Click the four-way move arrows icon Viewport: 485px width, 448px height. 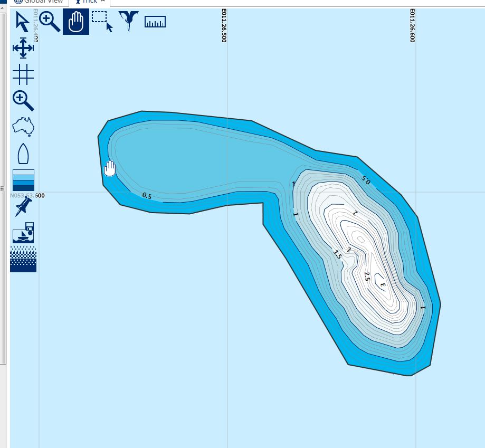23,48
